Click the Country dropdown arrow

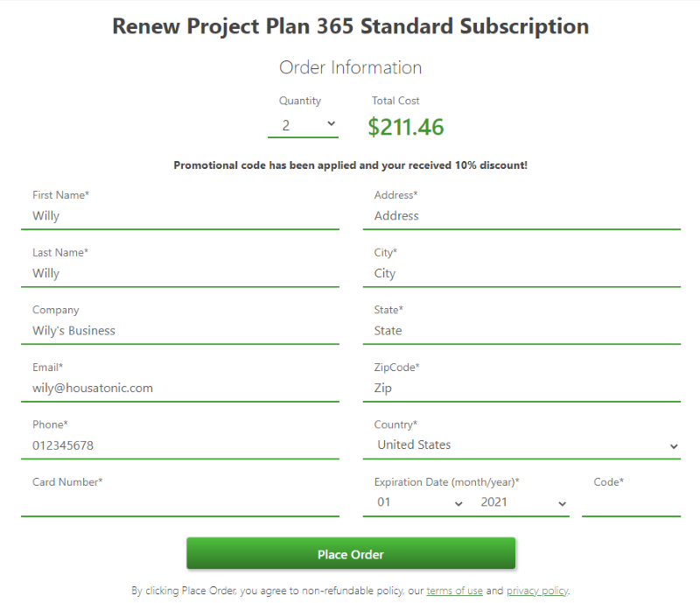coord(675,445)
